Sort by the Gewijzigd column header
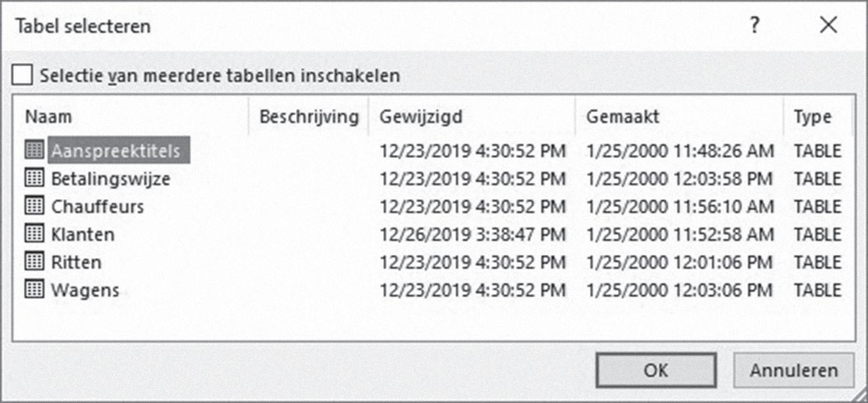868x403 pixels. coord(472,117)
